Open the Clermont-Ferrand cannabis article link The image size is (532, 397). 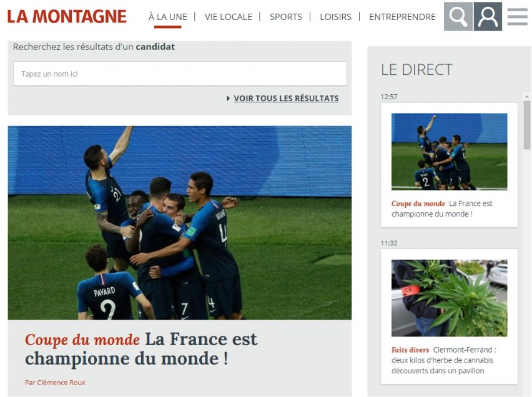(x=444, y=360)
